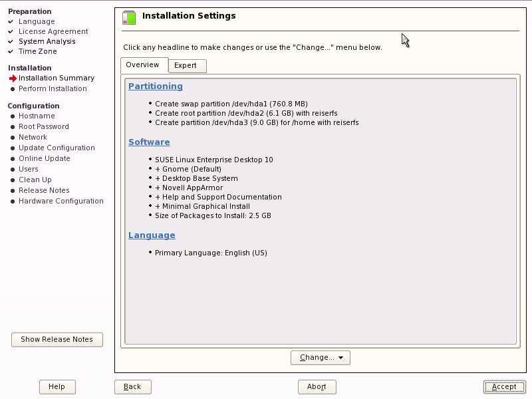The image size is (532, 399).
Task: Open the Help button
Action: 57,387
